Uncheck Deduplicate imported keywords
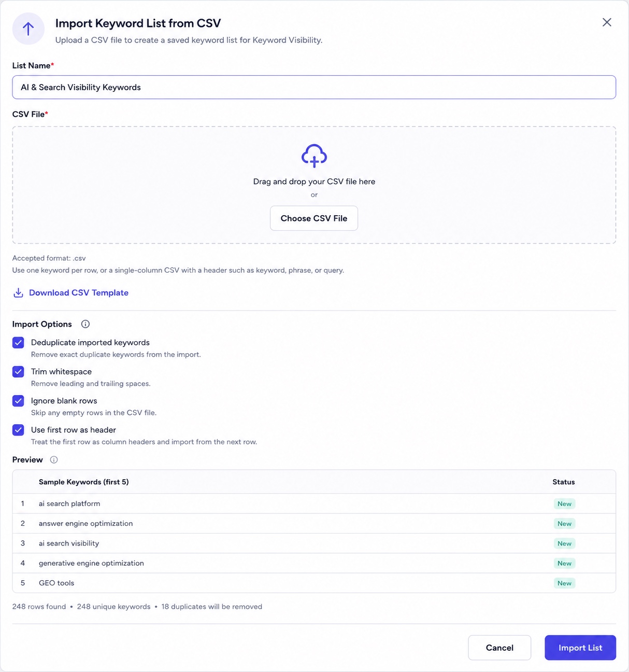Screen dimensions: 629x672 point(18,343)
